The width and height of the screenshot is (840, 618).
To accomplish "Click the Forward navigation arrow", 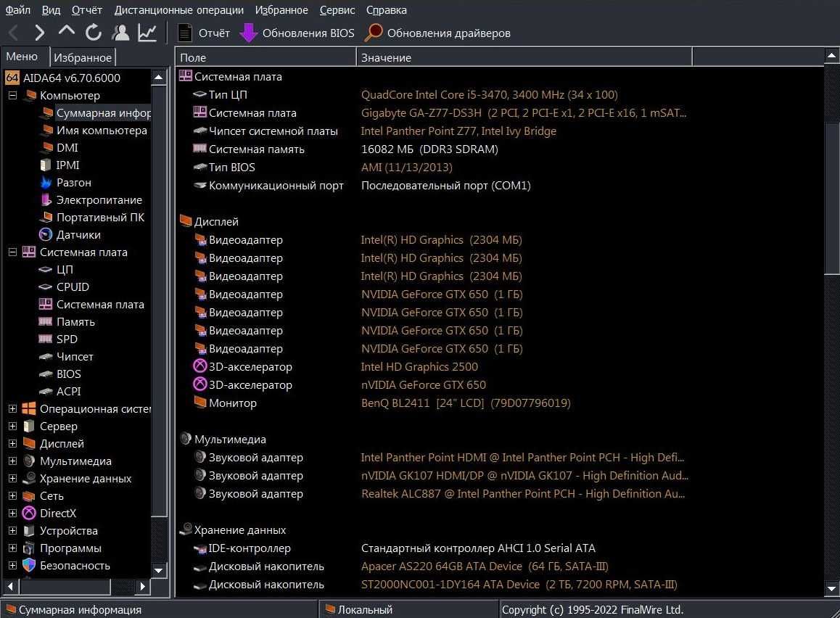I will 40,33.
